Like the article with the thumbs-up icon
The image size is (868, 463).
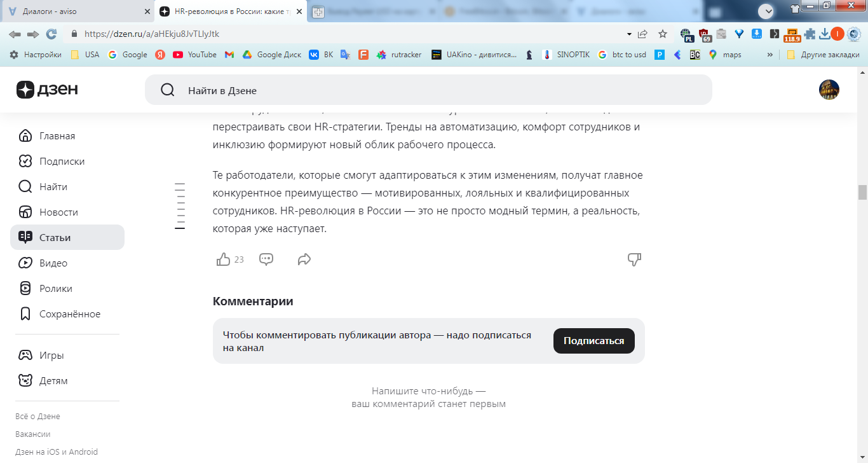[224, 259]
